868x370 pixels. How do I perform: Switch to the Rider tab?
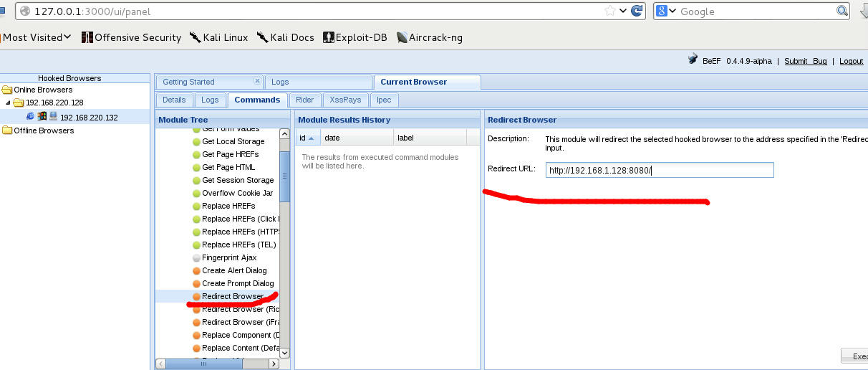(x=304, y=100)
